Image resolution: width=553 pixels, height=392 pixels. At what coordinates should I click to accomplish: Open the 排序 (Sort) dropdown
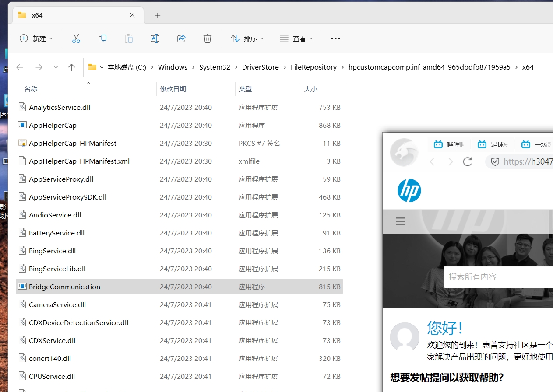pyautogui.click(x=247, y=38)
